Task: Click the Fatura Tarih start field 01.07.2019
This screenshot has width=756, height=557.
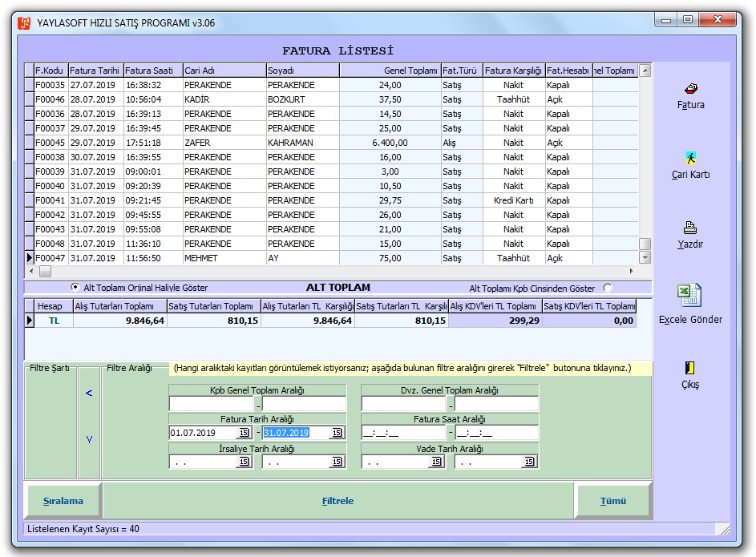Action: 203,433
